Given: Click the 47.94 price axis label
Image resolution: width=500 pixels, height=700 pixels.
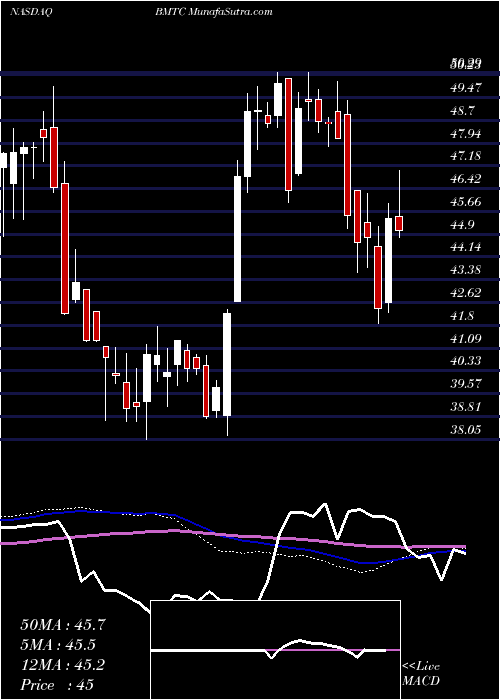Looking at the screenshot, I should (x=466, y=133).
